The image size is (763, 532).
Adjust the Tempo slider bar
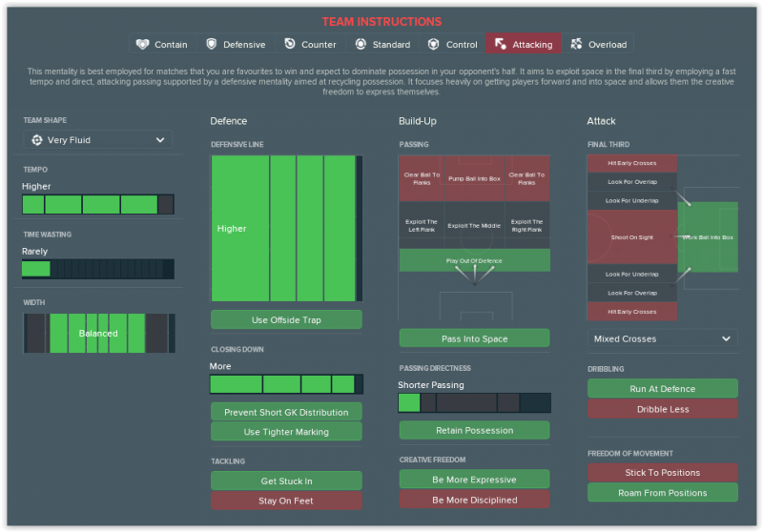pyautogui.click(x=97, y=204)
